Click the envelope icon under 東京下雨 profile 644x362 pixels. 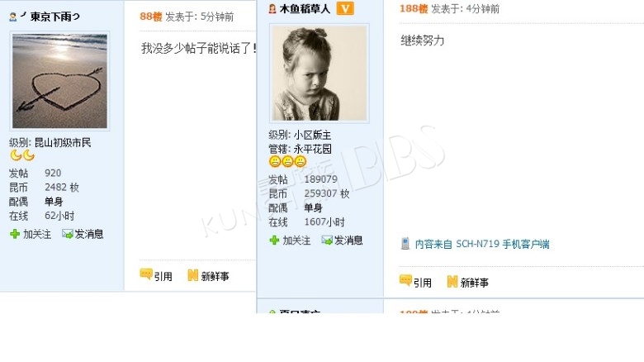pyautogui.click(x=68, y=234)
